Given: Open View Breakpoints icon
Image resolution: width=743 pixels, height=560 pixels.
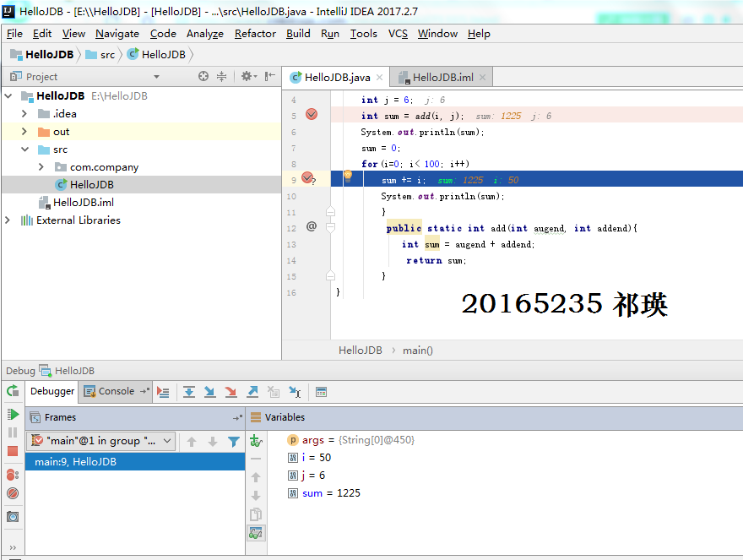Looking at the screenshot, I should point(13,475).
